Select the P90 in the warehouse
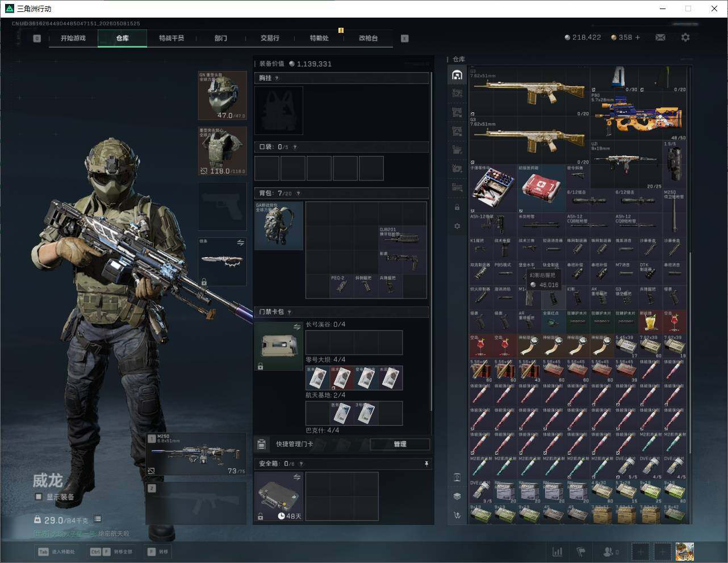Screen dimensions: 728x563 [638, 117]
